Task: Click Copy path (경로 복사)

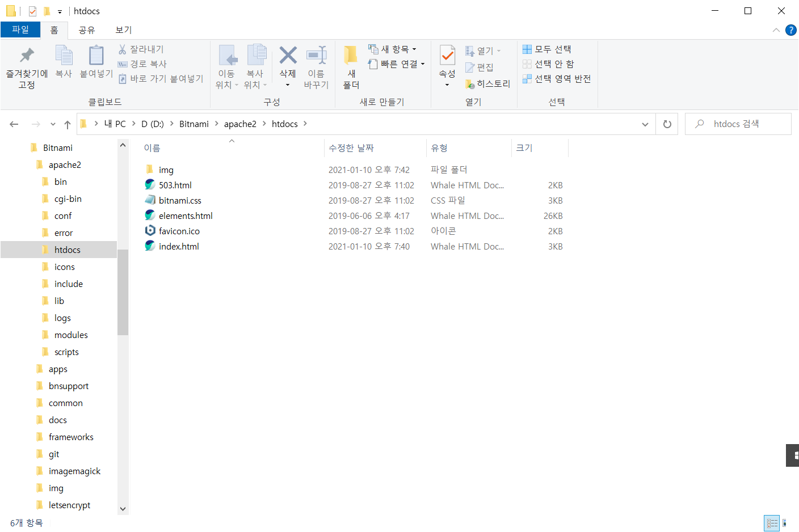Action: (x=142, y=64)
